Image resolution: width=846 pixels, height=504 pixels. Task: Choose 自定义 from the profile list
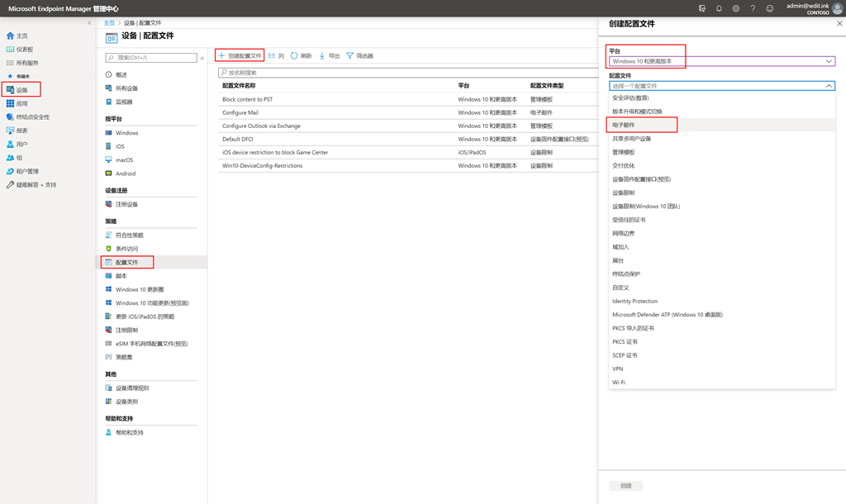pyautogui.click(x=722, y=288)
